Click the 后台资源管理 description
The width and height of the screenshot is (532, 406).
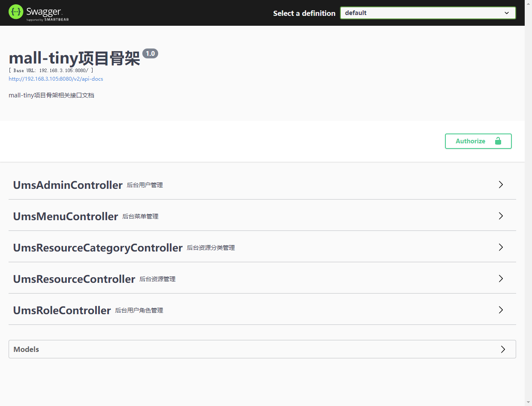click(x=158, y=279)
